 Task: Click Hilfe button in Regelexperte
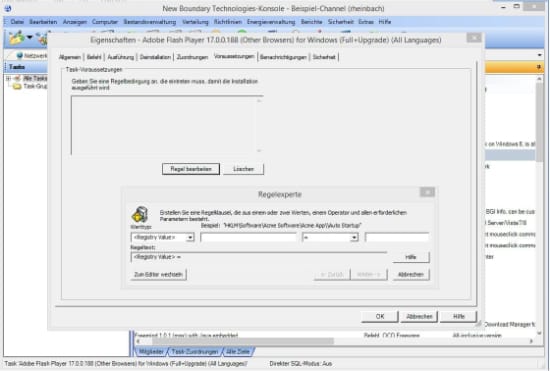point(411,257)
